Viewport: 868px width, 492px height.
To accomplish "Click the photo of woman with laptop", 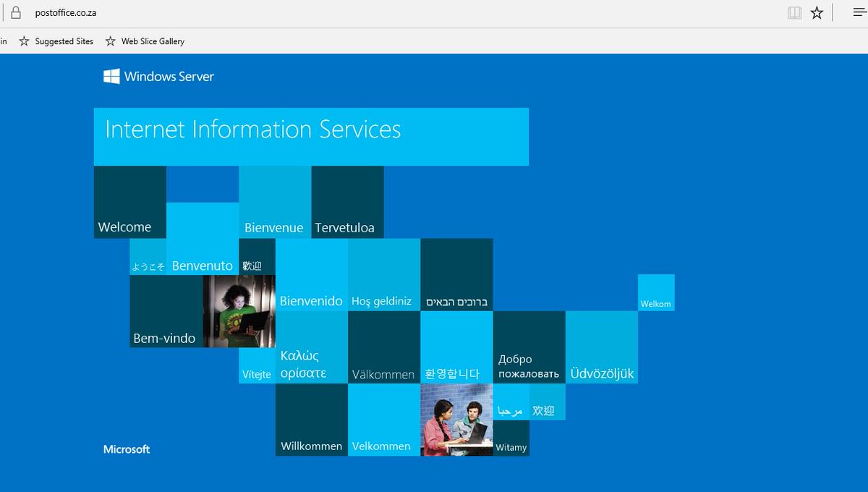I will [x=239, y=311].
